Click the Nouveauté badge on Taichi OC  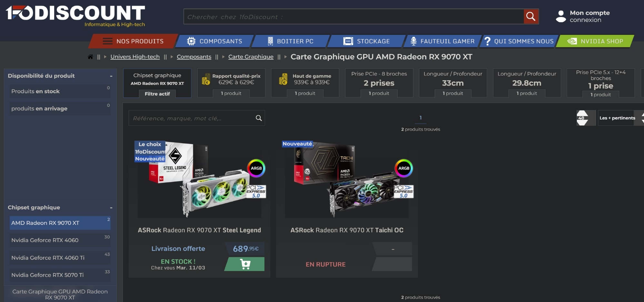tap(297, 144)
